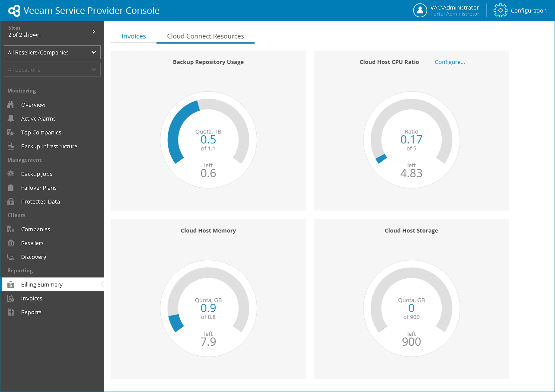
Task: Click the Discovery monitor icon
Action: [11, 257]
